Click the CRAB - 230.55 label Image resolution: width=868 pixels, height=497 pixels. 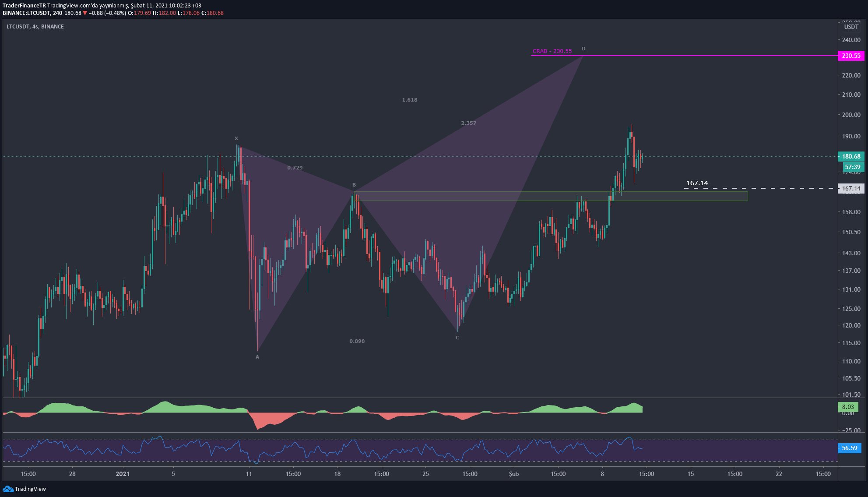552,51
